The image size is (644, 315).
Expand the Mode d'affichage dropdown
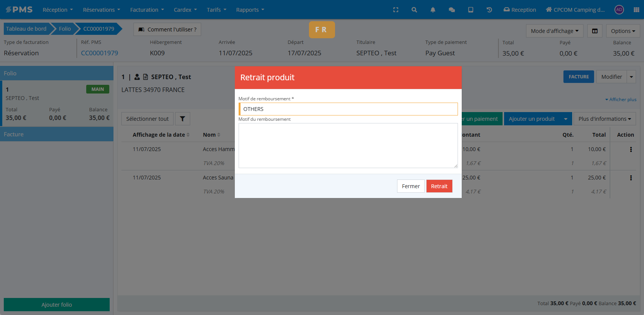[554, 31]
